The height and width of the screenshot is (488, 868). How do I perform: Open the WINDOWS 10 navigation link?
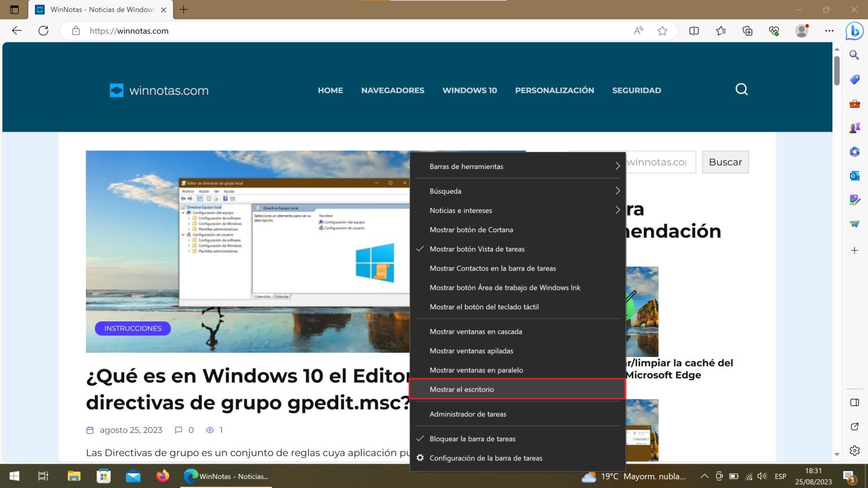(x=469, y=90)
